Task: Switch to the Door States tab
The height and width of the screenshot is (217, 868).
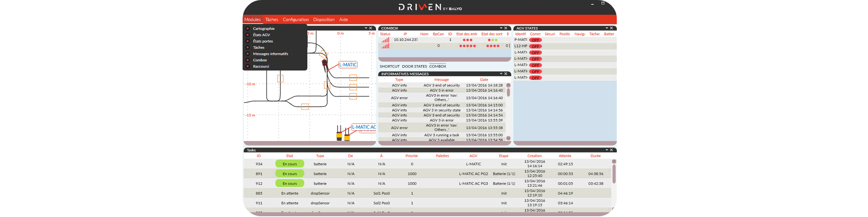Action: (414, 66)
